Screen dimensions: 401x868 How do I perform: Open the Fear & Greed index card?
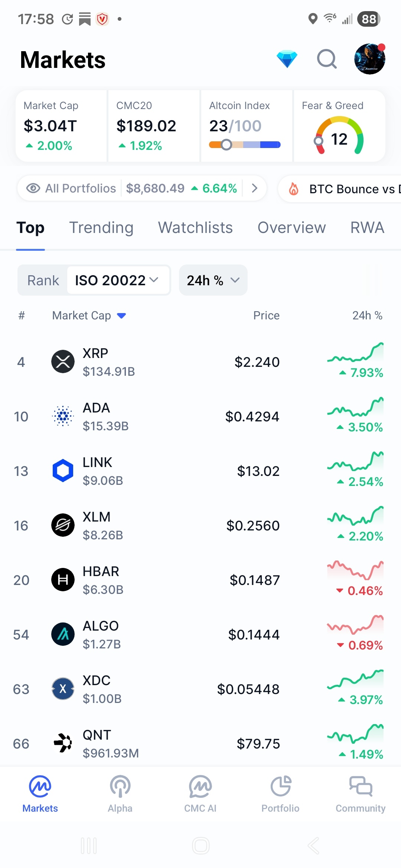pyautogui.click(x=339, y=126)
